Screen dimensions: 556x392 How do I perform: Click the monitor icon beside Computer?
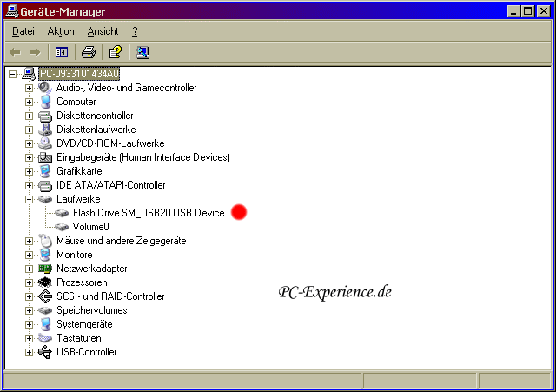click(45, 102)
